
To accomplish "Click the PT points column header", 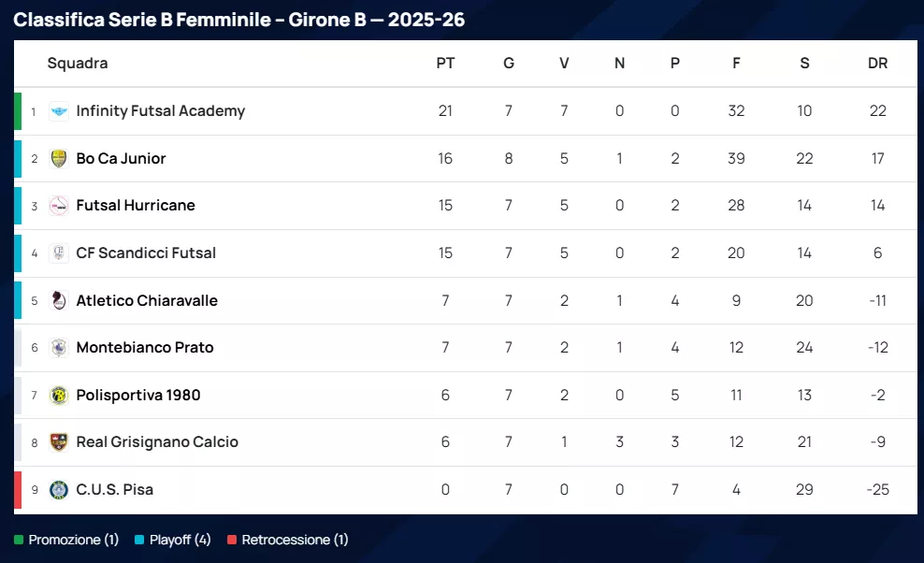I will pyautogui.click(x=445, y=64).
